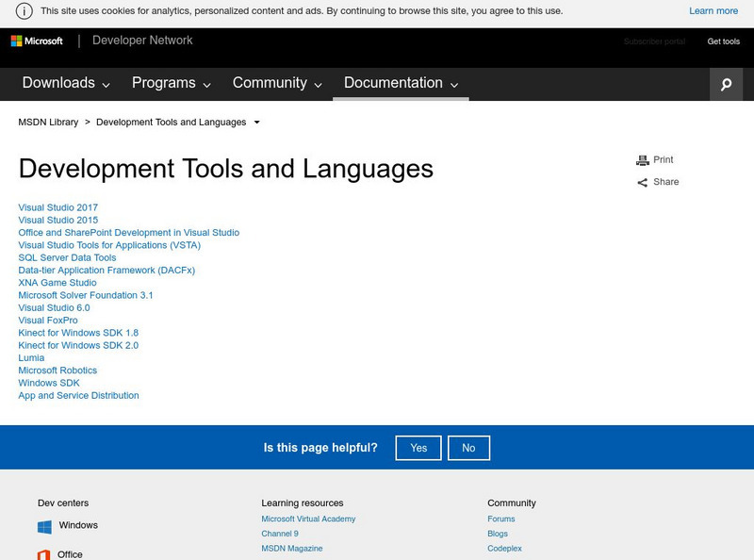This screenshot has width=754, height=560.
Task: Answer Yes to page helpful
Action: point(418,448)
